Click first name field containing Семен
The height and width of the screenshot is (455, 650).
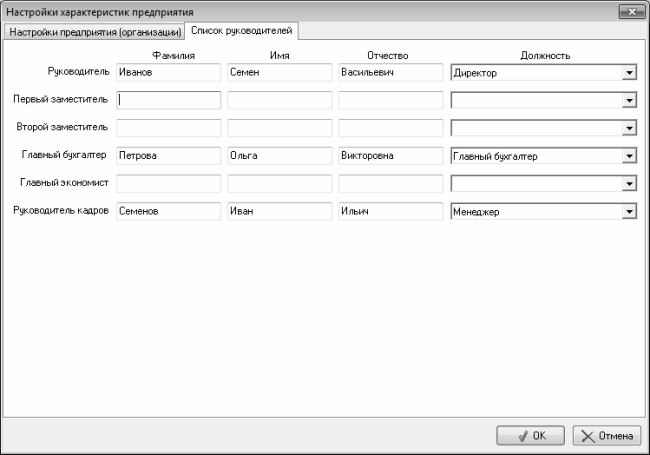(279, 72)
